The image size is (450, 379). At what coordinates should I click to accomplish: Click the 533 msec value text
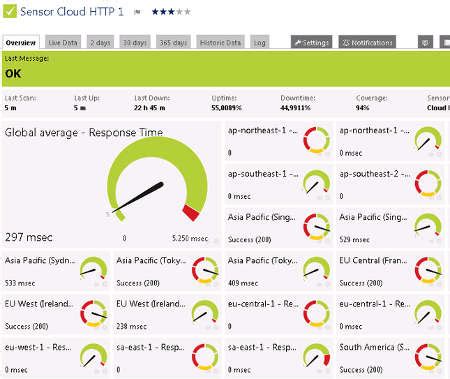pyautogui.click(x=20, y=283)
